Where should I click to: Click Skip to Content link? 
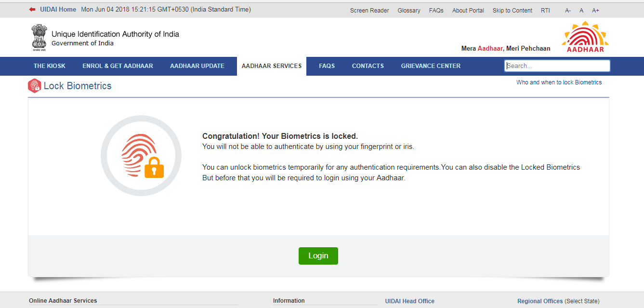[513, 11]
